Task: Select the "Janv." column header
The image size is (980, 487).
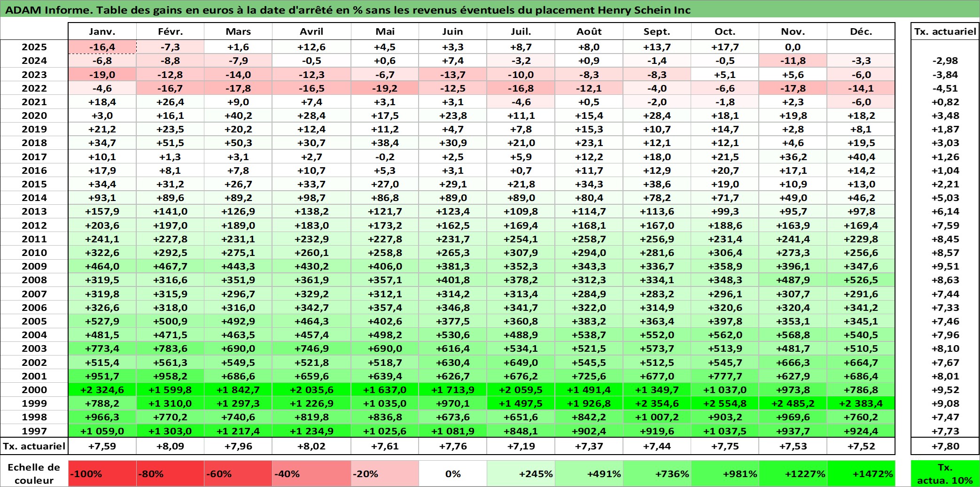Action: pyautogui.click(x=102, y=31)
